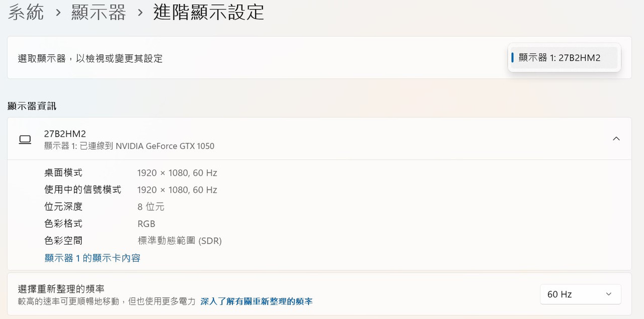This screenshot has height=319, width=644.
Task: Select 顯示器 1: 27B2HM2 in display list
Action: (x=564, y=58)
